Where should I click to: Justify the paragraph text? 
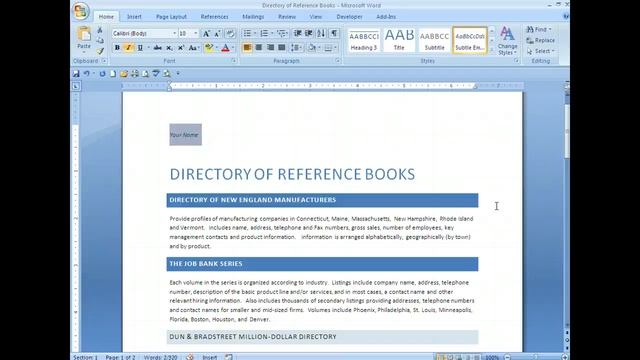282,48
